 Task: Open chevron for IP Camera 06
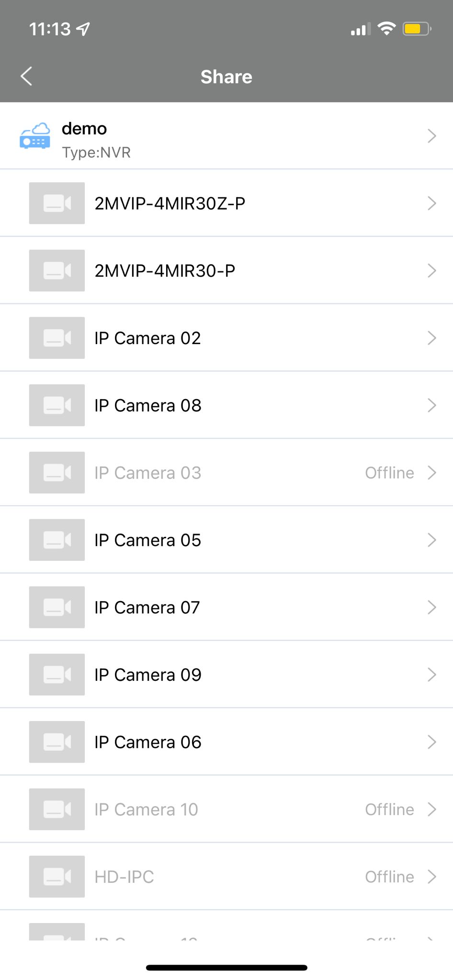coord(431,742)
